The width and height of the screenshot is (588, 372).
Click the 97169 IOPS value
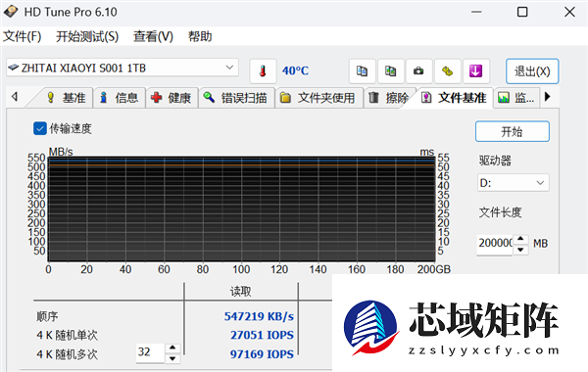[262, 354]
